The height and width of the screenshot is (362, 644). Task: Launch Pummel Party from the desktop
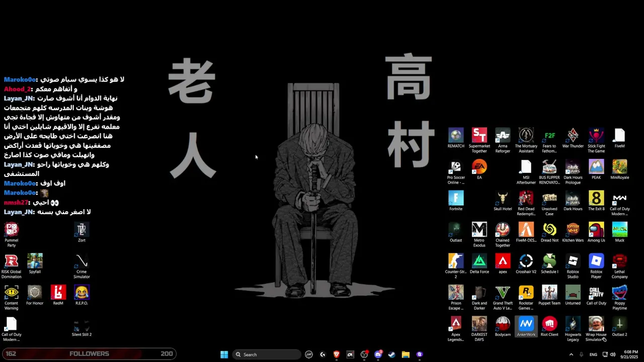pyautogui.click(x=11, y=235)
